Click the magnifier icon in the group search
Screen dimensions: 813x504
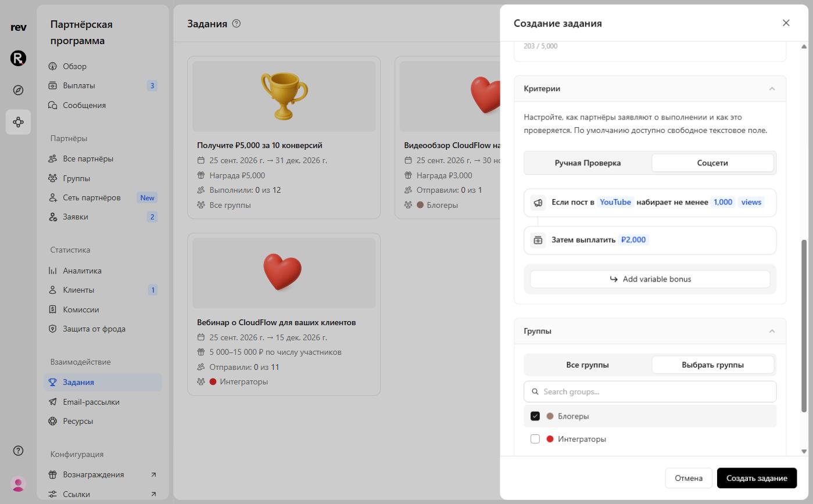[535, 391]
